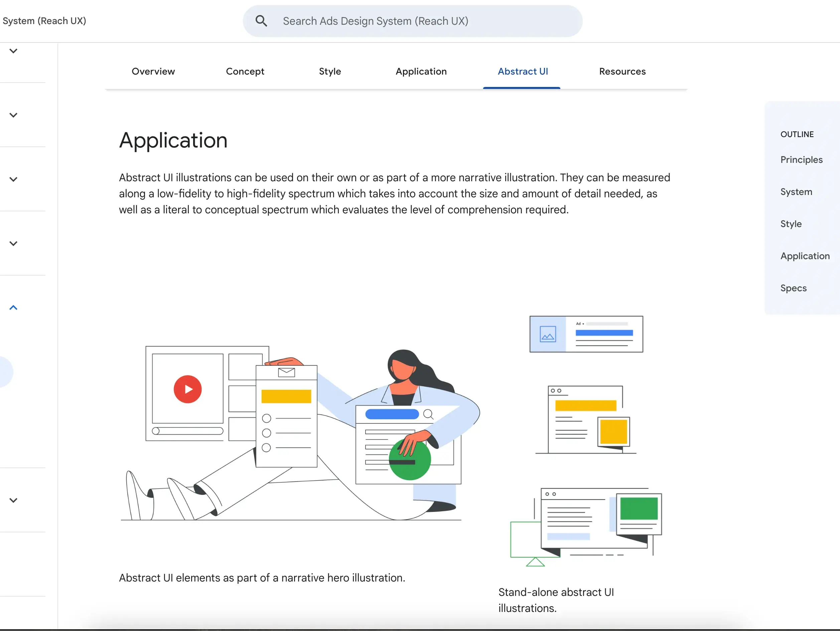Click the OUTLINE label

click(x=797, y=134)
